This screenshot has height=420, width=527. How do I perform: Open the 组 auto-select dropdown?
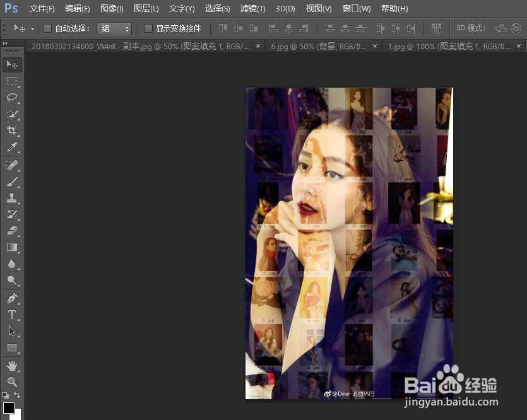114,28
